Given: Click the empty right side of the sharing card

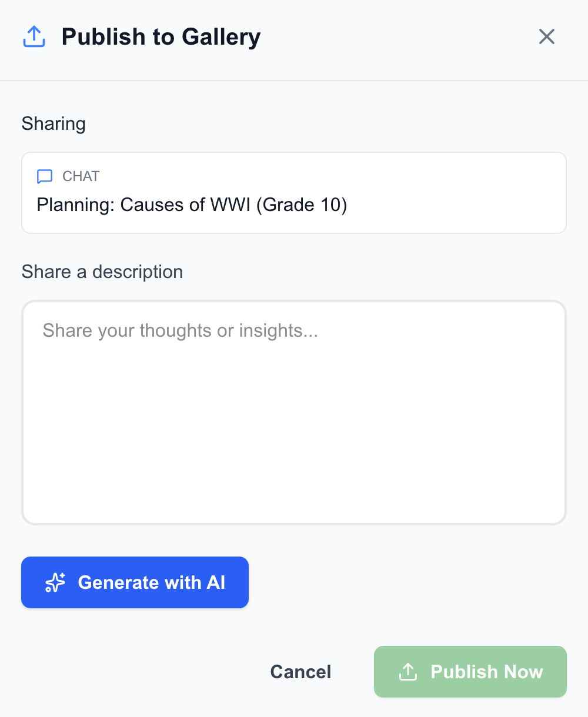Looking at the screenshot, I should pos(470,193).
